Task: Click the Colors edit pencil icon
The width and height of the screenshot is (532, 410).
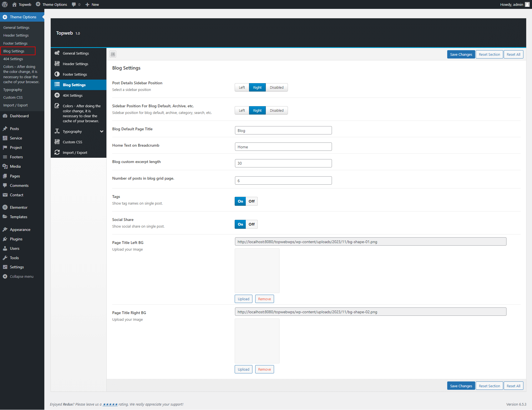Action: tap(57, 106)
